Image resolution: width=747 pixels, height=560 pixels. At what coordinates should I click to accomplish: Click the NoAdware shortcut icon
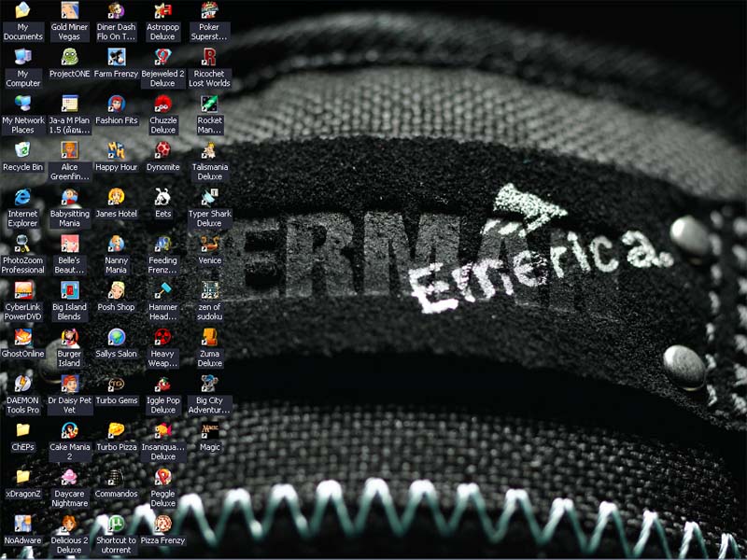pos(22,524)
